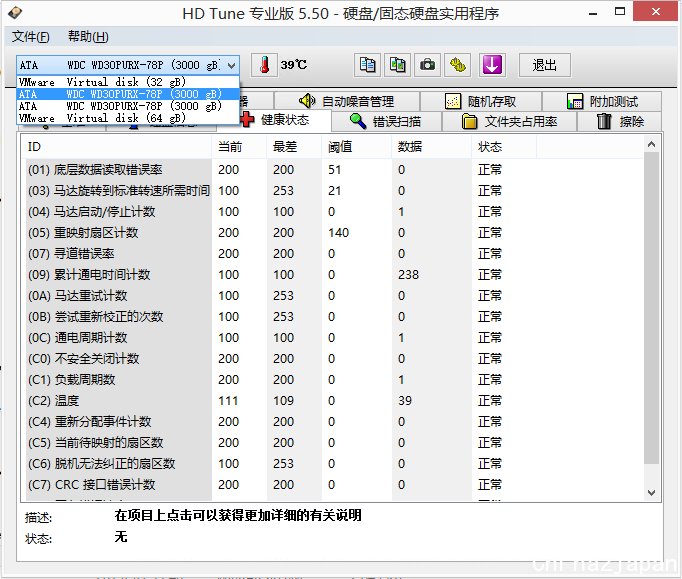Screen dimensions: 682x579
Task: Click the random access chart icon
Action: point(453,101)
